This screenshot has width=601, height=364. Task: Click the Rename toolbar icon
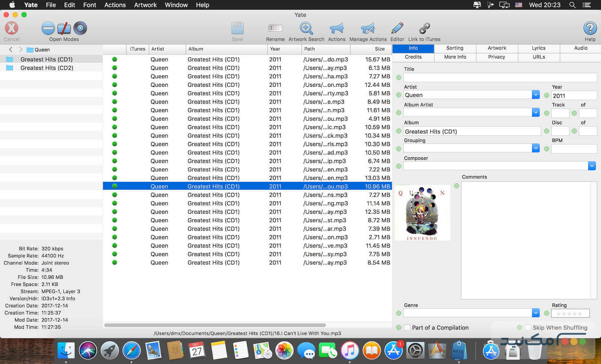click(275, 29)
